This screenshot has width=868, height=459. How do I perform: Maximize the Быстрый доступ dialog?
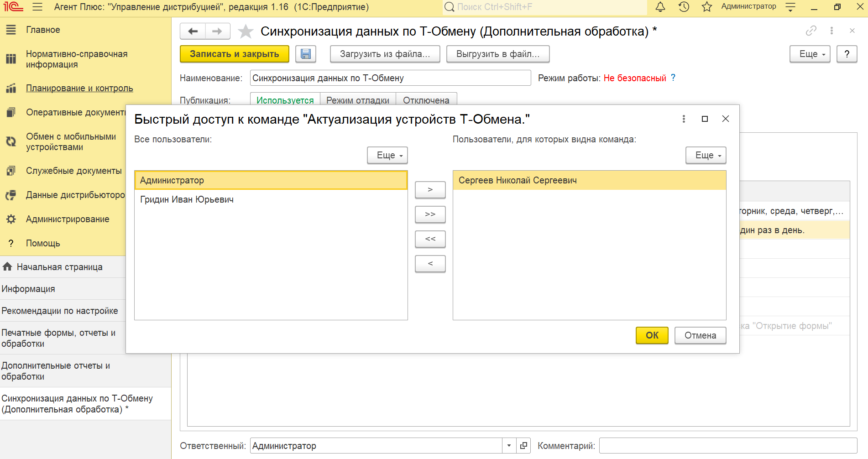point(705,119)
